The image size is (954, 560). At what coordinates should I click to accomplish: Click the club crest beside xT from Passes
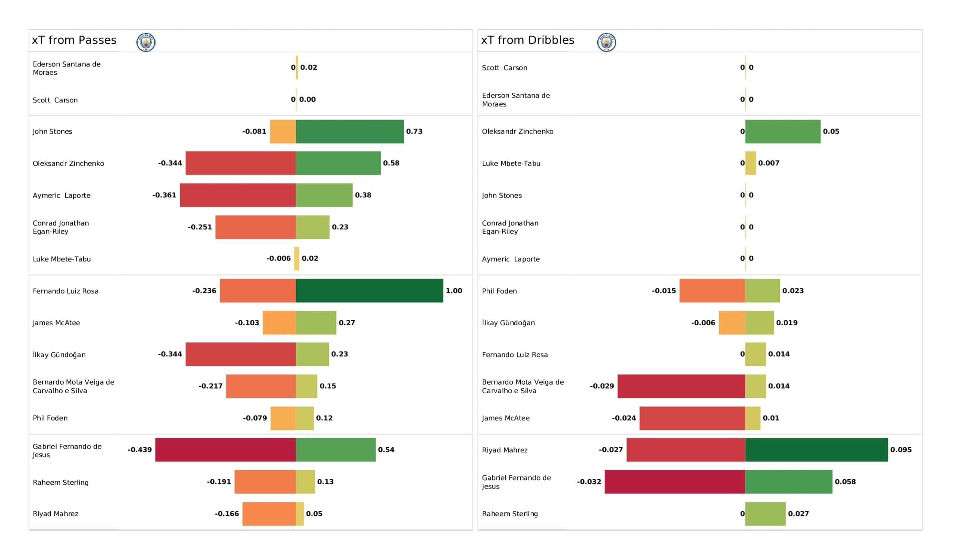coord(146,42)
